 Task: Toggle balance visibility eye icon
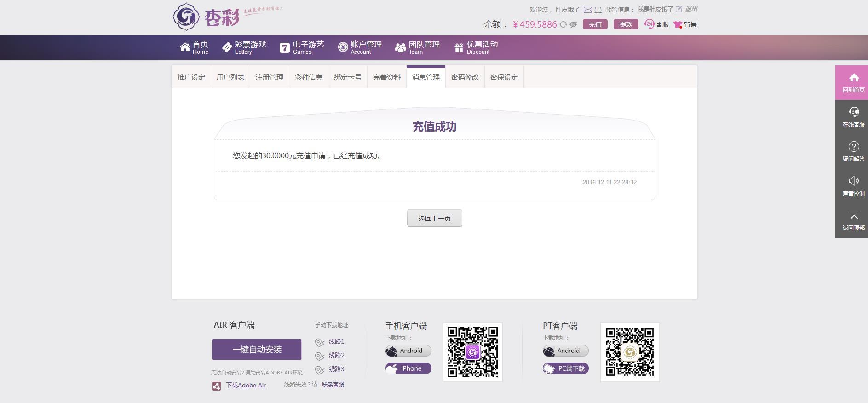click(x=573, y=24)
